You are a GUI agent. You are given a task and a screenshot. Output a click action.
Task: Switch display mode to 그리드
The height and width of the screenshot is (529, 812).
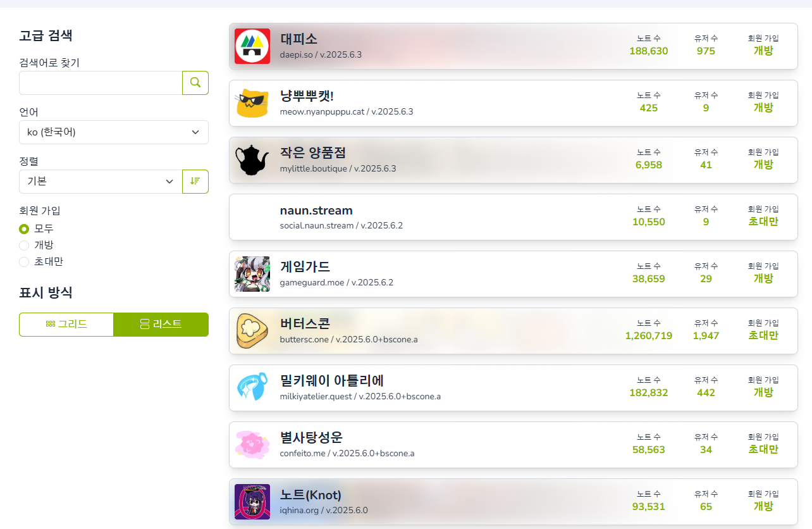tap(66, 324)
